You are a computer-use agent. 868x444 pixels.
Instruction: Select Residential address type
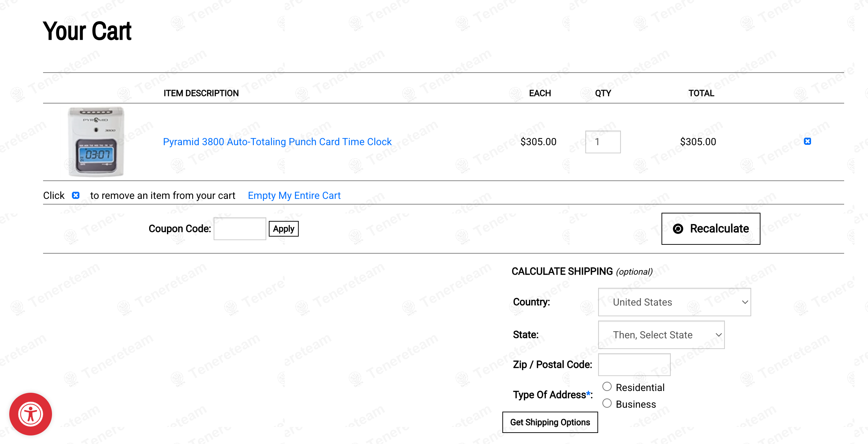click(x=607, y=386)
